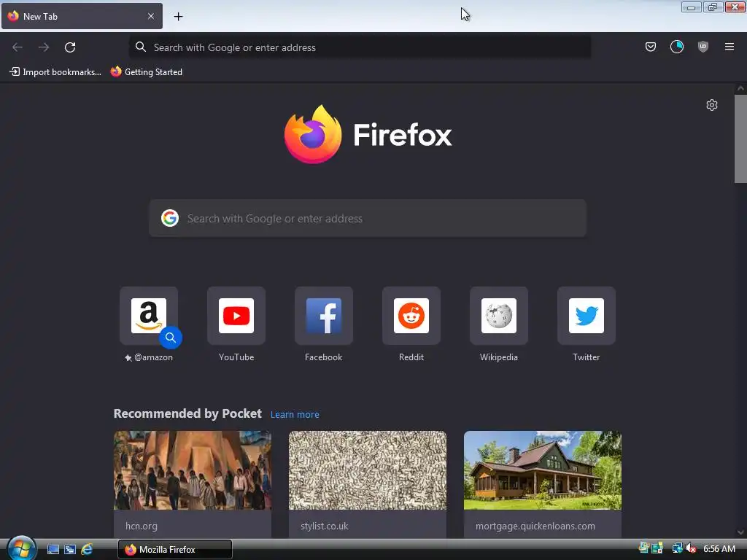Select the New Tab tab
This screenshot has width=747, height=560.
tap(82, 16)
